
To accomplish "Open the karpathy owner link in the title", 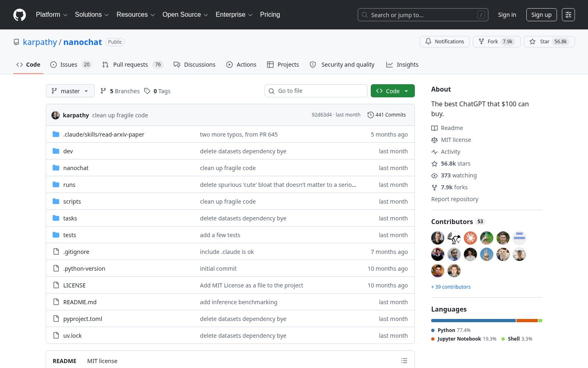I will pyautogui.click(x=40, y=42).
